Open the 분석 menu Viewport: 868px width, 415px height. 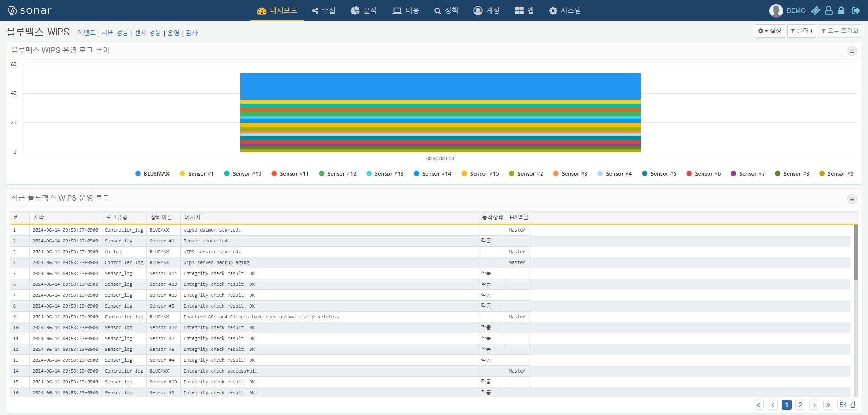pyautogui.click(x=363, y=10)
